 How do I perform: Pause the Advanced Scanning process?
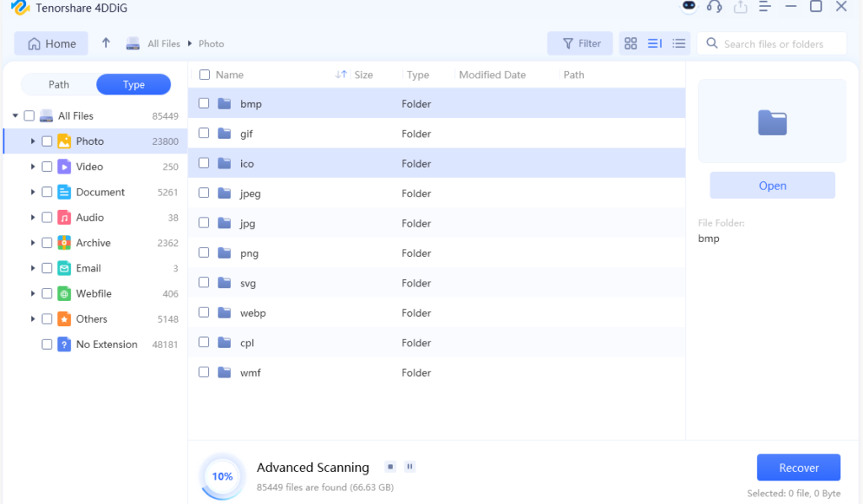coord(410,466)
